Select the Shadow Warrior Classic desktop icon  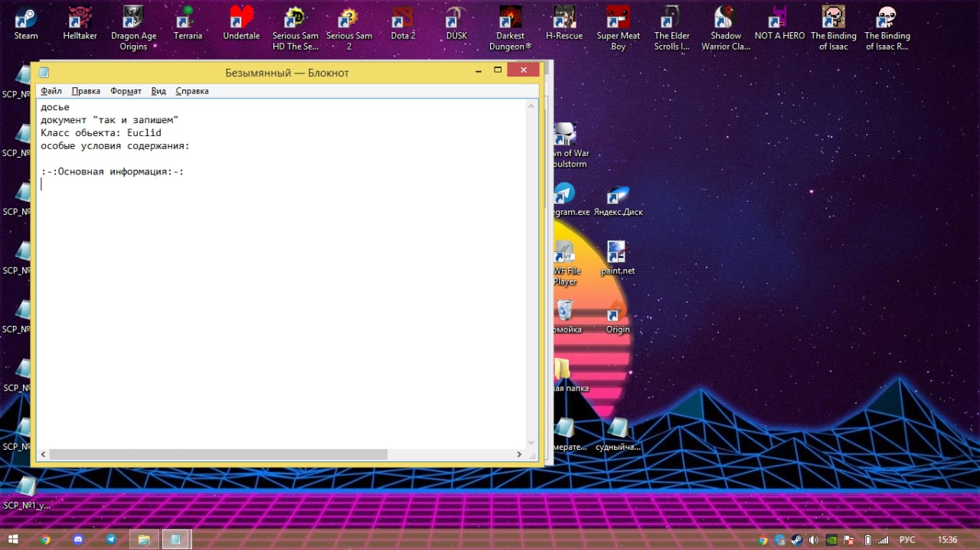[x=725, y=28]
